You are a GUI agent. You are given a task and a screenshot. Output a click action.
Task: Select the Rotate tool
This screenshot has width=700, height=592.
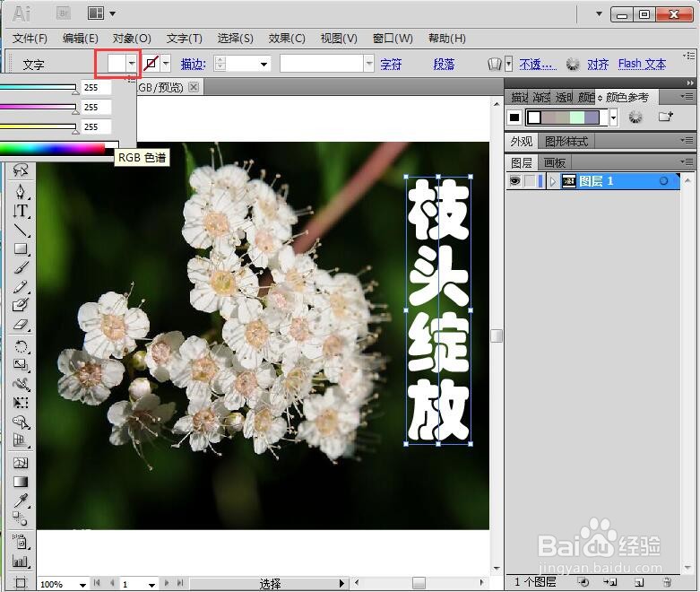[x=21, y=346]
